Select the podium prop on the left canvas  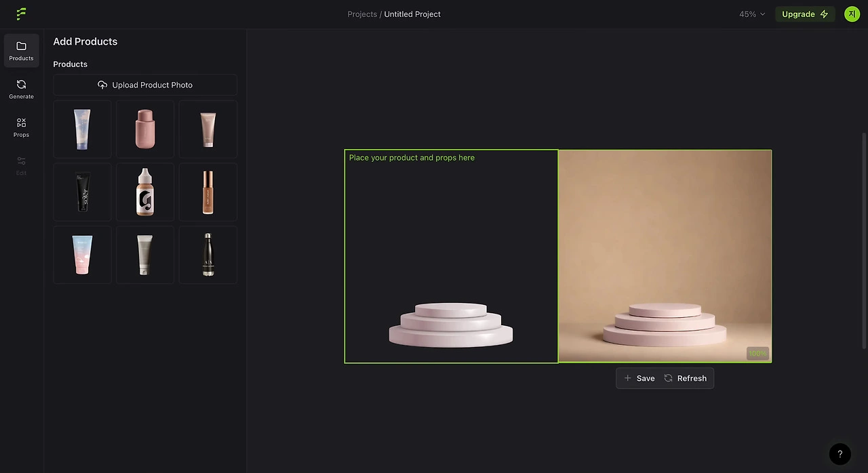click(x=451, y=325)
